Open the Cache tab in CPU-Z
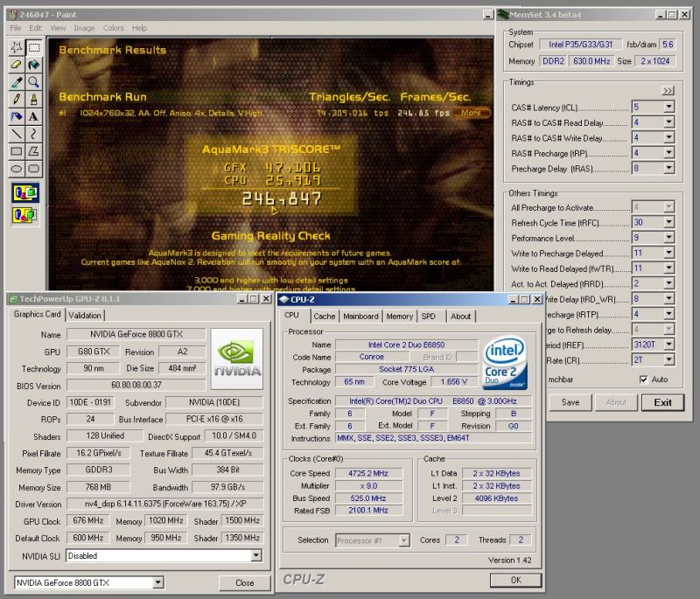Screen dimensions: 700x599 [x=324, y=317]
